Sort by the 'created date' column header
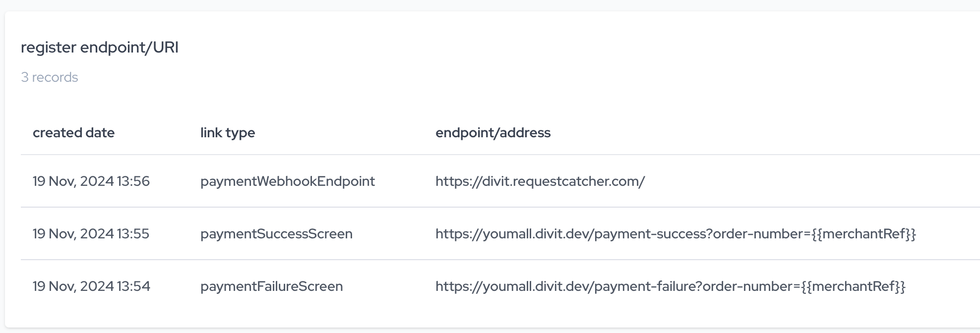Screen dimensions: 980x333 pos(73,133)
